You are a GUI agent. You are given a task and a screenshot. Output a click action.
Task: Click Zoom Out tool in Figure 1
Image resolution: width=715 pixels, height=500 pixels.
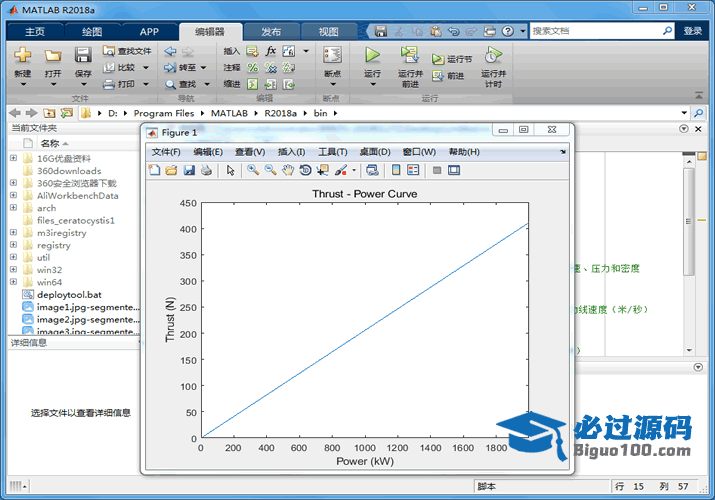tap(270, 170)
